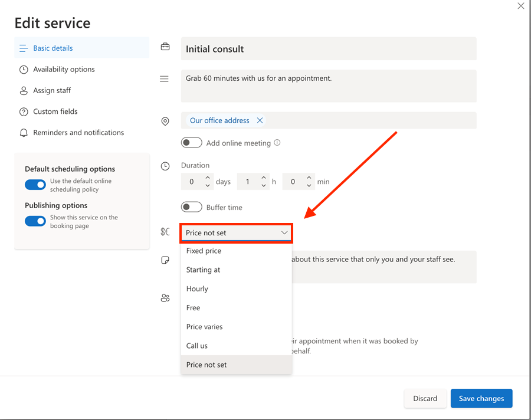Click the Reminders bell icon
531x420 pixels.
coord(24,133)
